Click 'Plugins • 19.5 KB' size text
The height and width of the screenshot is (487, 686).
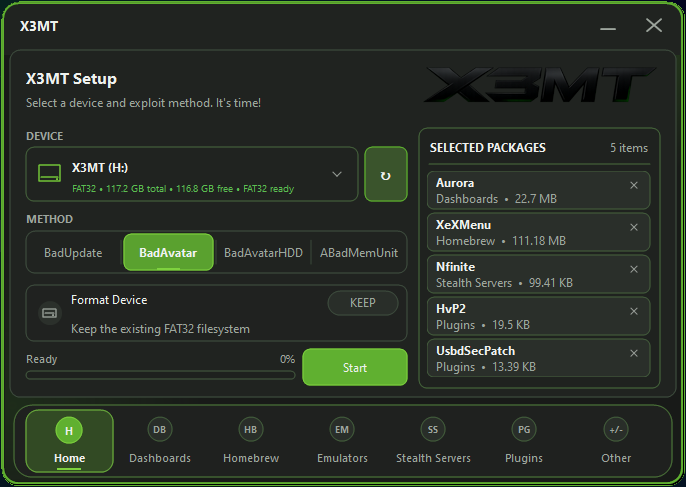[x=483, y=325]
